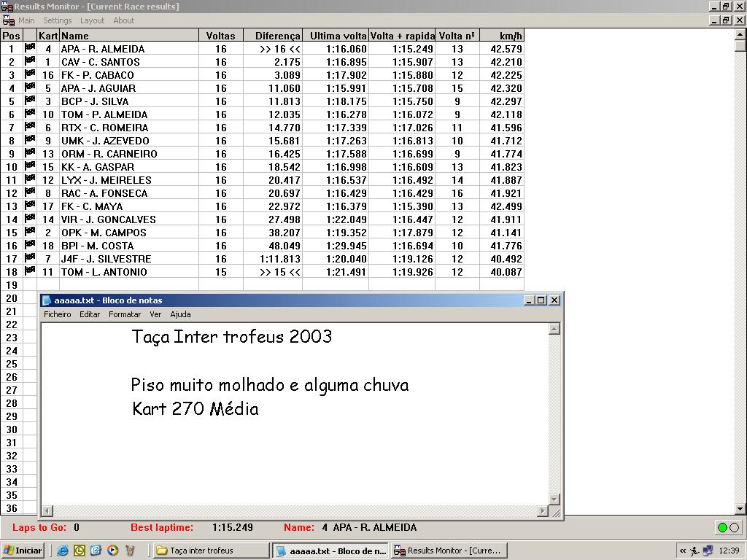Open Internet Explorer from quick launch

(x=63, y=551)
